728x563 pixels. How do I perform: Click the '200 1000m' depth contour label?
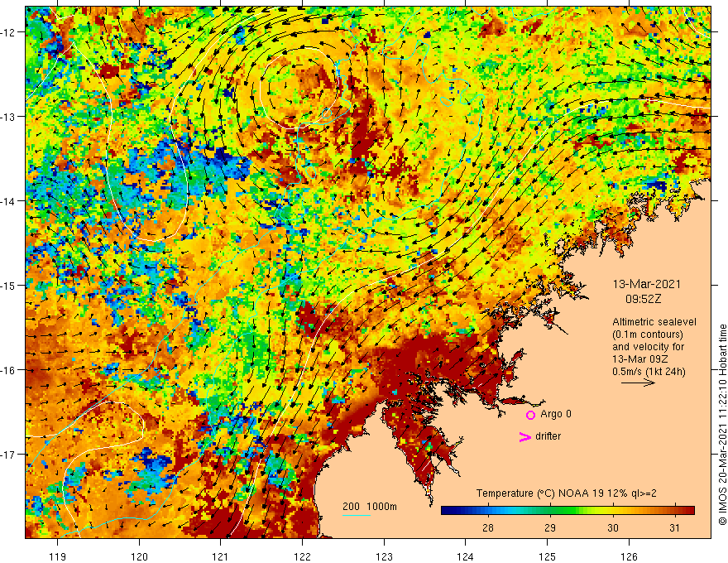click(370, 507)
